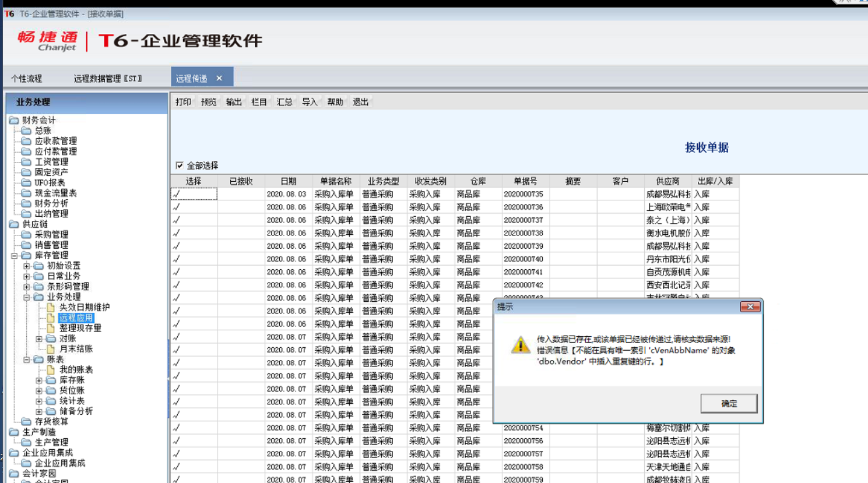This screenshot has height=483, width=868.
Task: Expand the 货位账 tree node
Action: click(x=39, y=390)
